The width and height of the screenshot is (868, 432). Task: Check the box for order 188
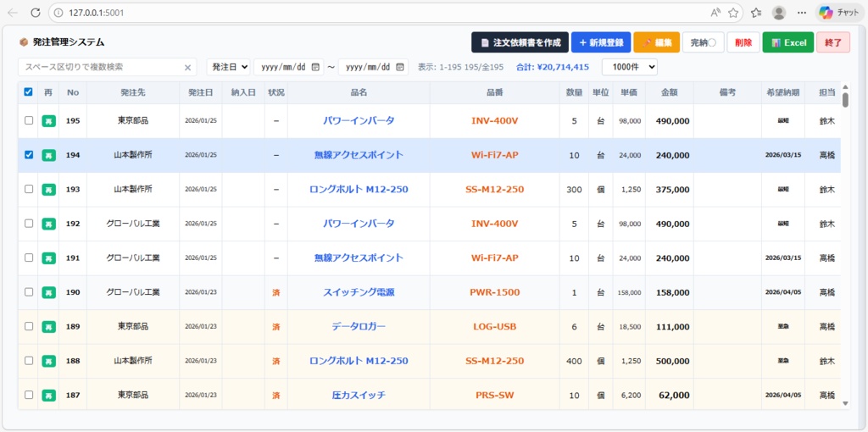click(29, 361)
